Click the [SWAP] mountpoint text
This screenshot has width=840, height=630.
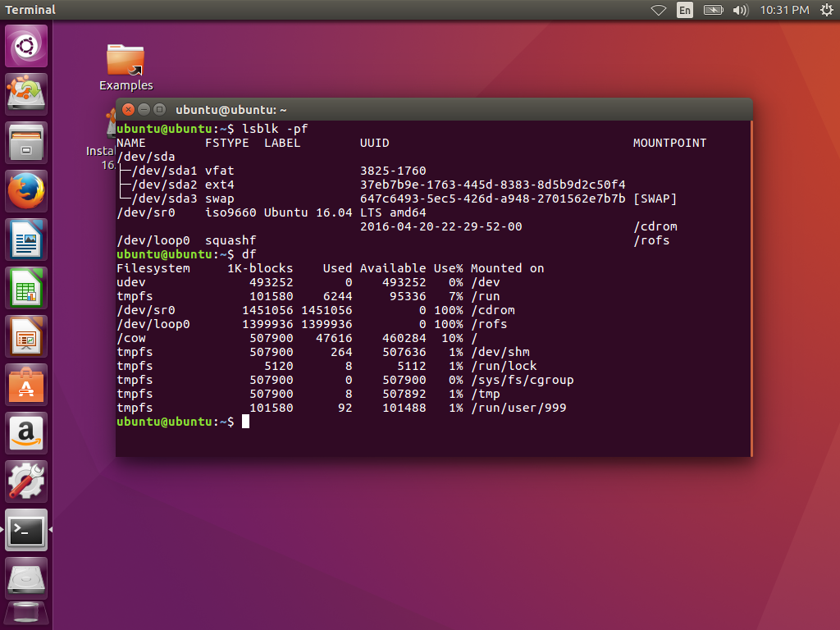point(655,199)
